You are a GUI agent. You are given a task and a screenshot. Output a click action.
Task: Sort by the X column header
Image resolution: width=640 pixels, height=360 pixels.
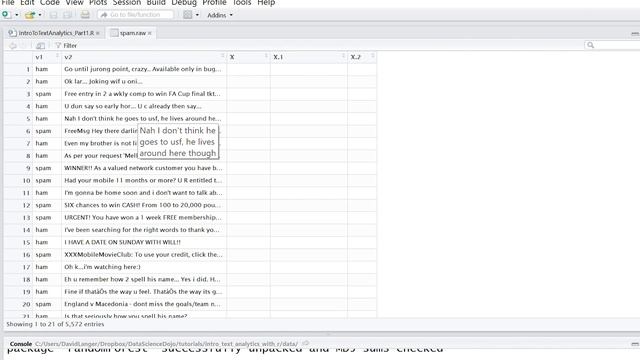248,57
